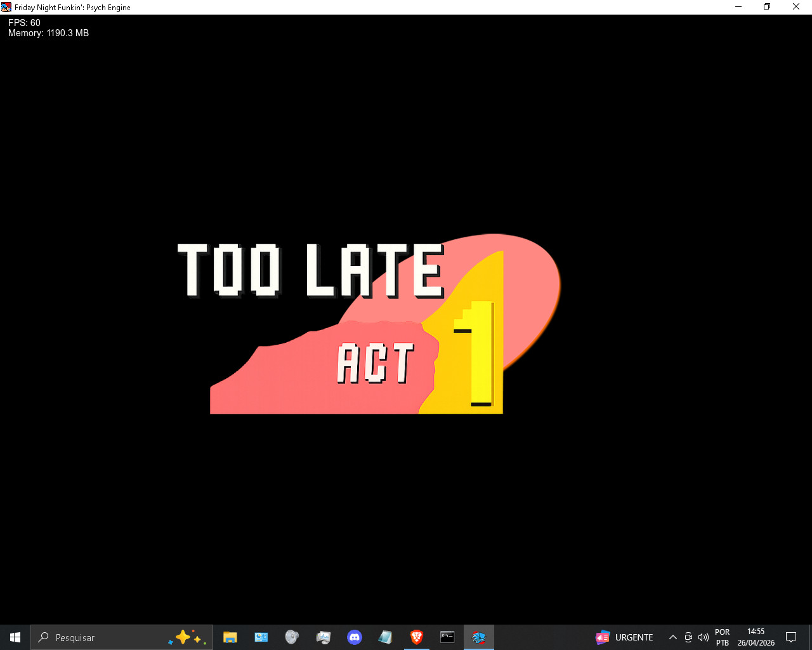Change the POR PTB input language

(723, 637)
